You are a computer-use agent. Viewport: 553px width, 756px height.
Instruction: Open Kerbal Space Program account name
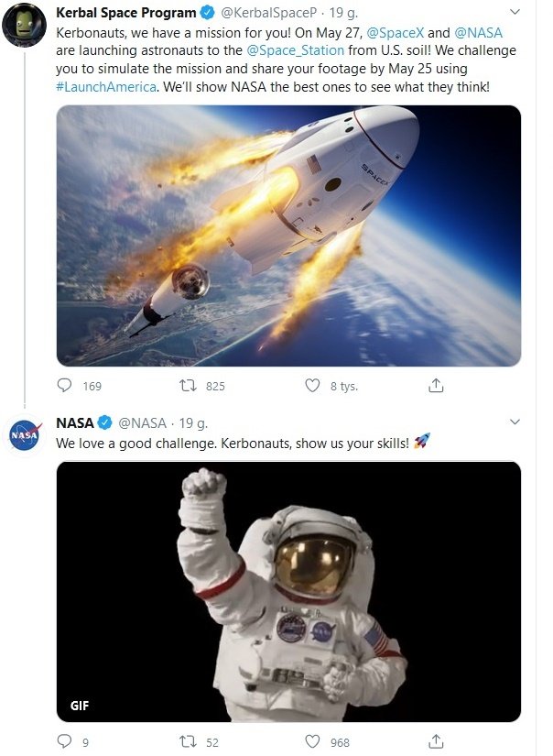[x=126, y=13]
